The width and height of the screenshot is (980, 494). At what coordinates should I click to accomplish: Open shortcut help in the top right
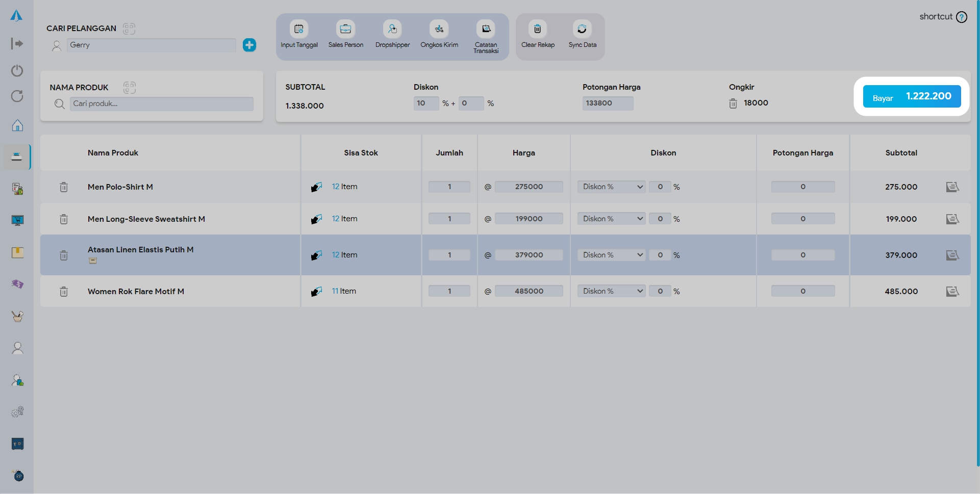tap(962, 17)
